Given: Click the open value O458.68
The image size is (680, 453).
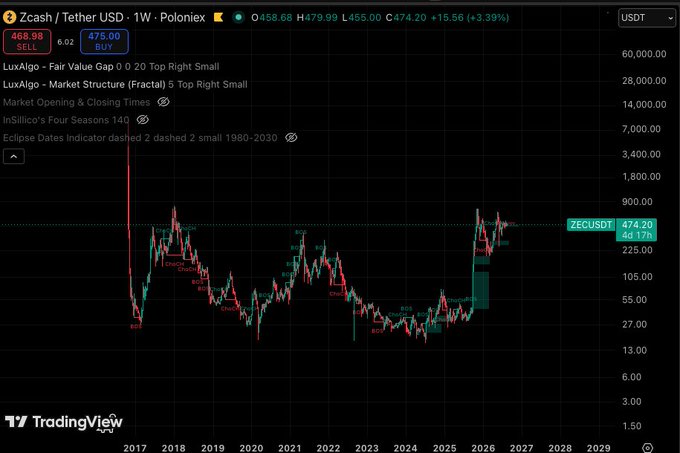Looking at the screenshot, I should (272, 18).
